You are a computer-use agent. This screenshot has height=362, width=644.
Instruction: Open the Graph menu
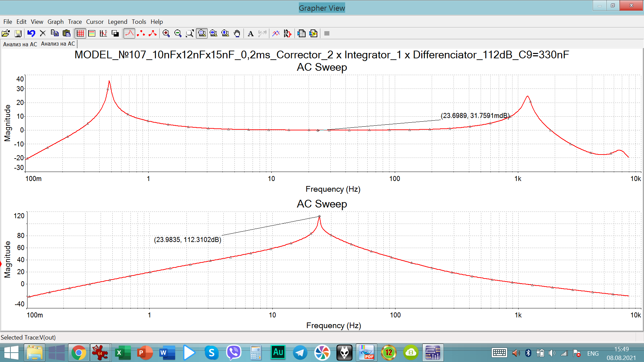pos(55,21)
